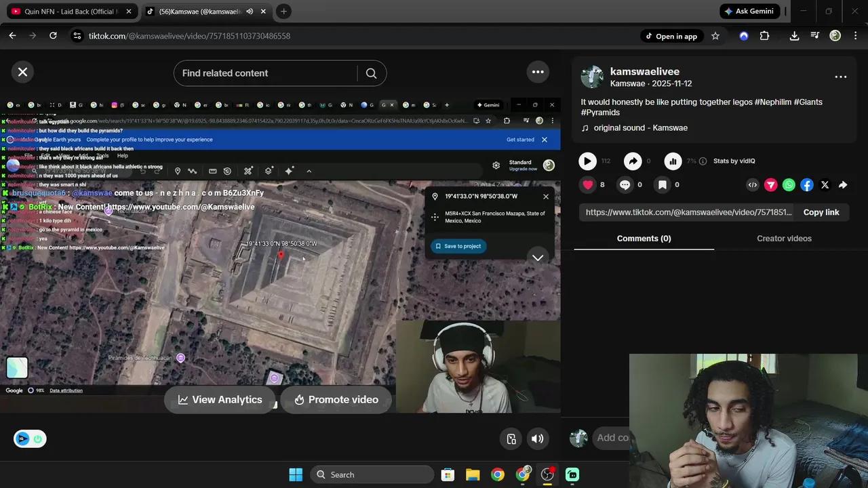Close the TikTok video viewer with the X
Viewport: 868px width, 488px height.
tap(22, 72)
